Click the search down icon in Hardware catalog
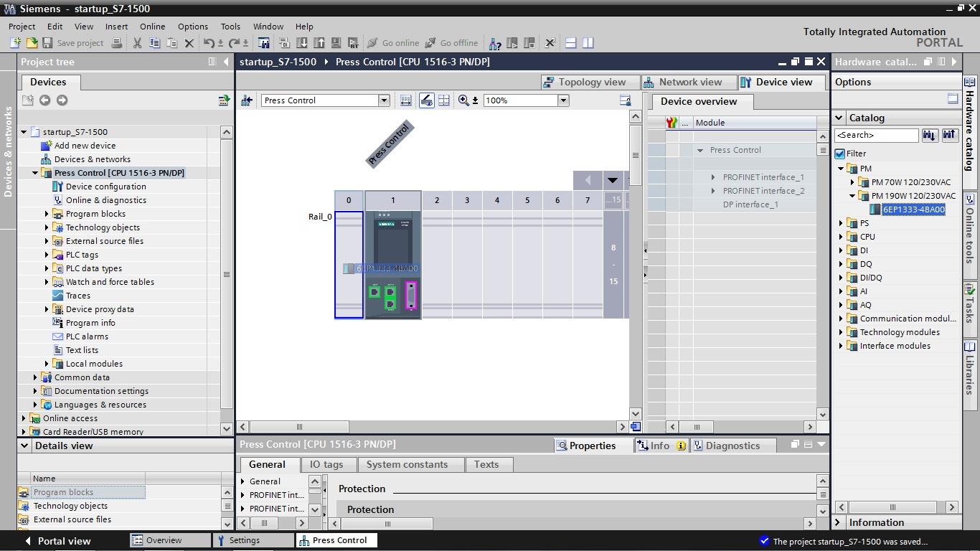Screen dimensions: 980x551 (930, 135)
